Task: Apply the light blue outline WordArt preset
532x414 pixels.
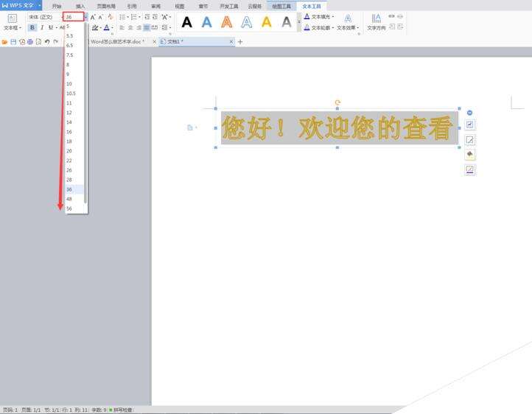Action: [247, 22]
